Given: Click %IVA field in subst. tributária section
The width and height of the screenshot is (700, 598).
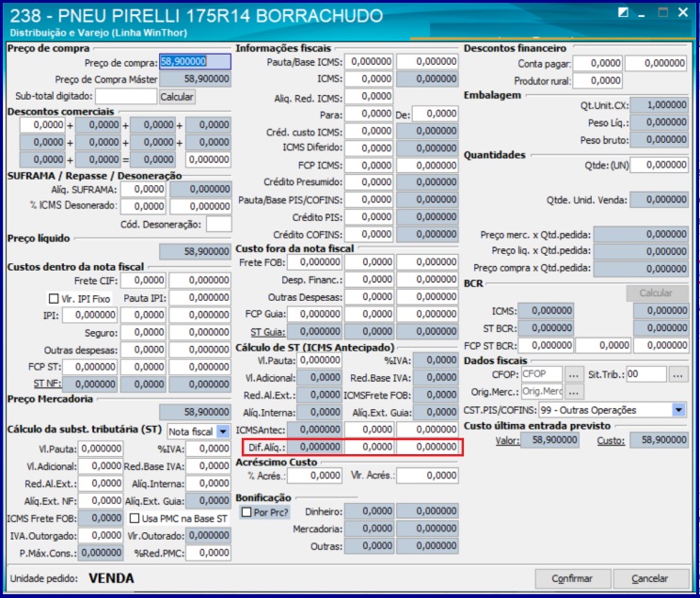Looking at the screenshot, I should pyautogui.click(x=209, y=448).
